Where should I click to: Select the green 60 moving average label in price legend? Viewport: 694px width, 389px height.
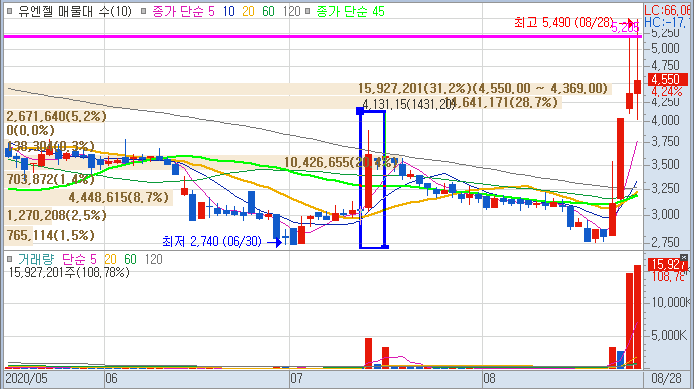pyautogui.click(x=268, y=12)
